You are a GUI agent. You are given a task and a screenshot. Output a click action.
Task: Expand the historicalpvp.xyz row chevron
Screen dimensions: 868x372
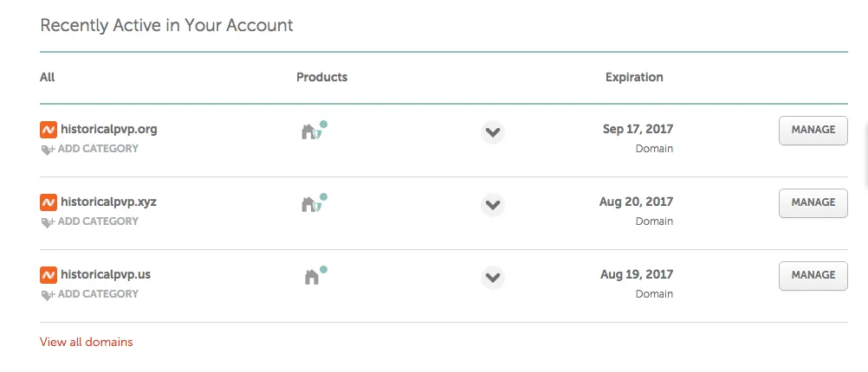click(x=493, y=205)
